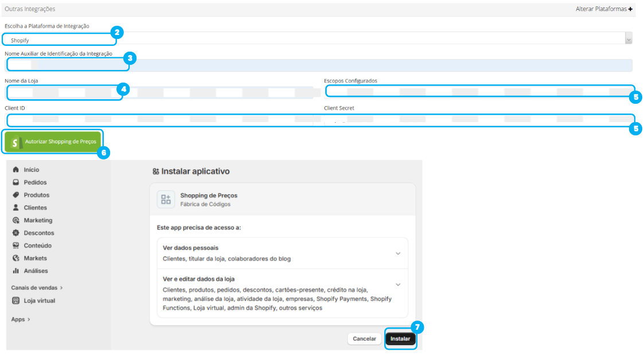Click the Análises bar chart icon
Viewport: 644px width, 355px height.
coord(15,271)
